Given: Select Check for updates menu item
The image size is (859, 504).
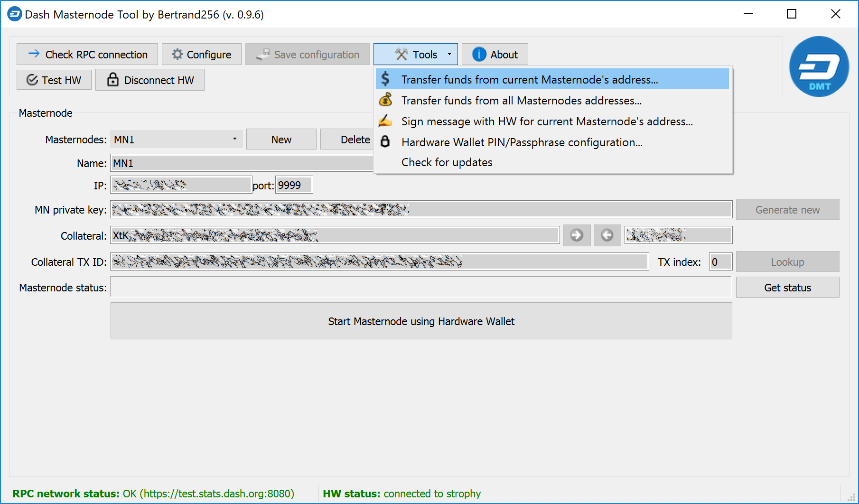Looking at the screenshot, I should click(552, 162).
